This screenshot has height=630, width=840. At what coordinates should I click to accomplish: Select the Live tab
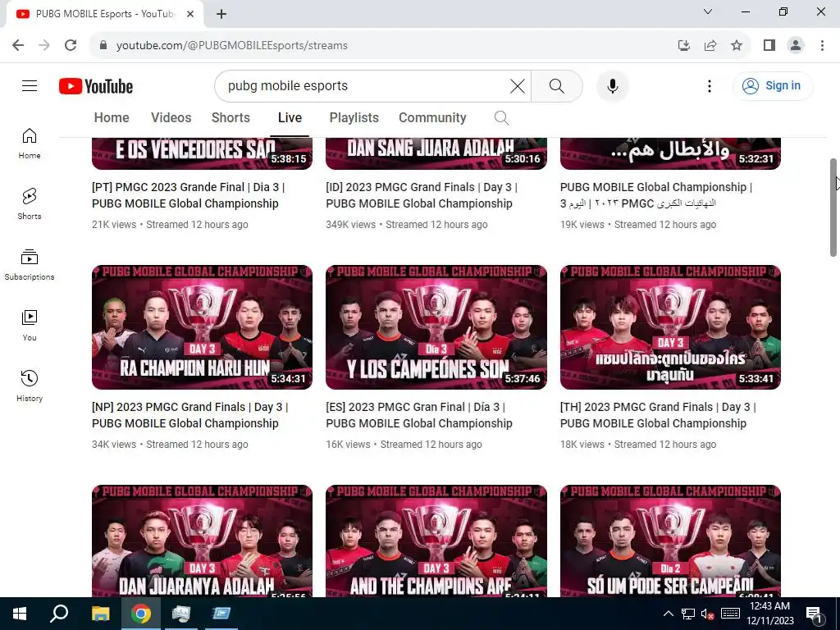pos(290,118)
